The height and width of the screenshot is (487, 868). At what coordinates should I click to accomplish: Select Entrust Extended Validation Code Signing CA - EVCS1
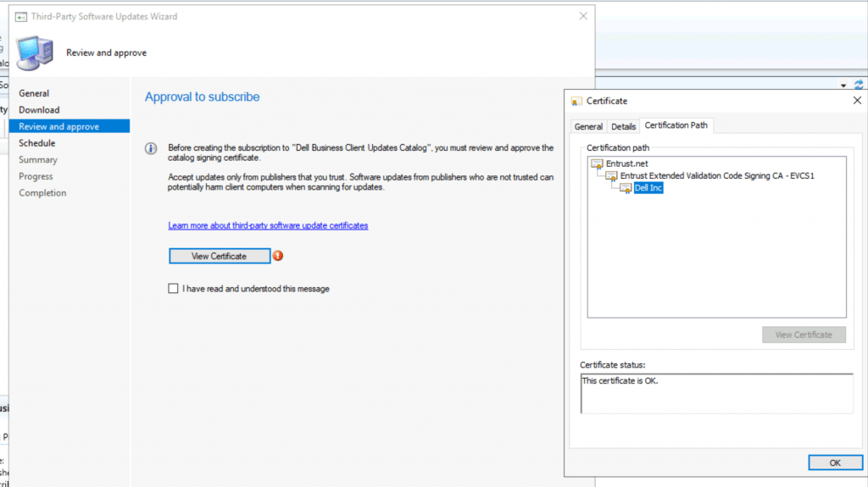click(x=717, y=176)
